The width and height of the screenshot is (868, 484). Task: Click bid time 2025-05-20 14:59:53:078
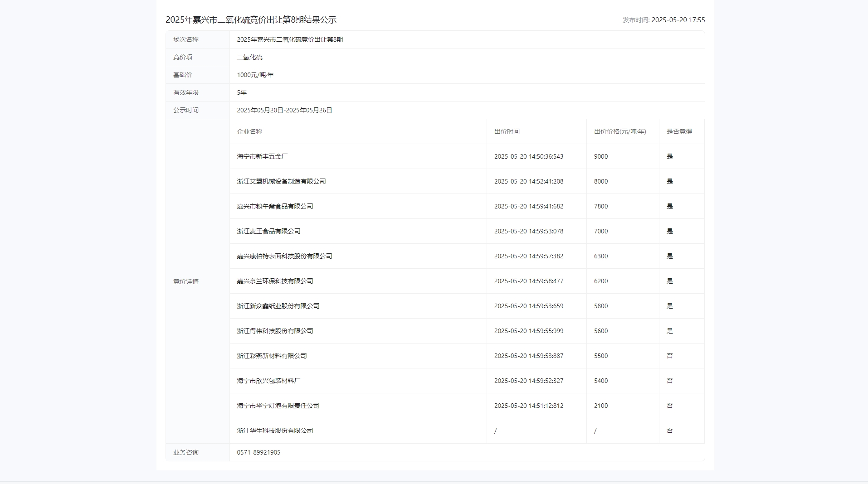[529, 231]
